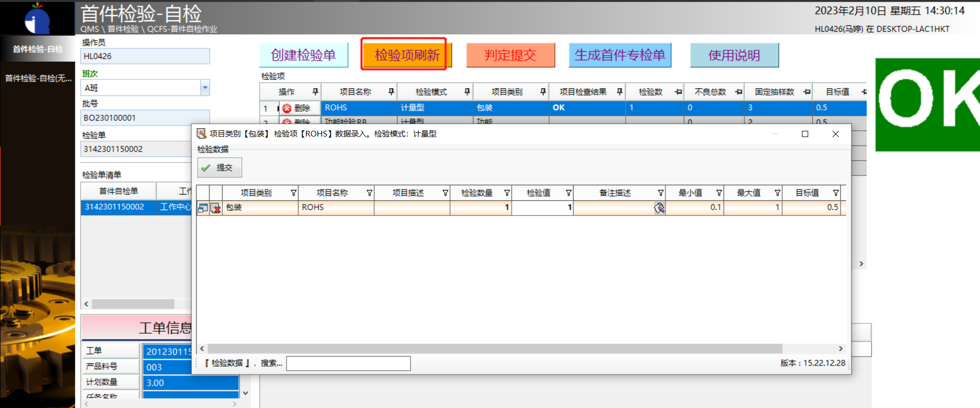The image size is (980, 408).
Task: Select the 首件检验-自检 sidebar tab
Action: click(x=37, y=49)
